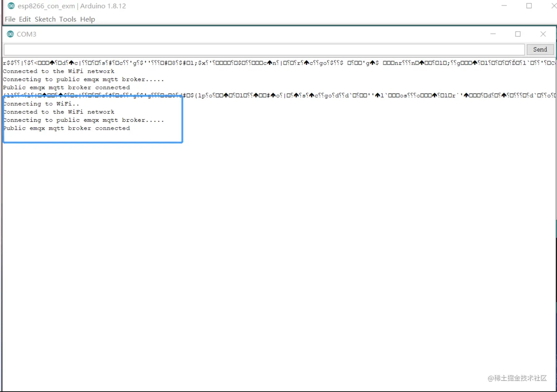Open the Sketch menu

(45, 19)
